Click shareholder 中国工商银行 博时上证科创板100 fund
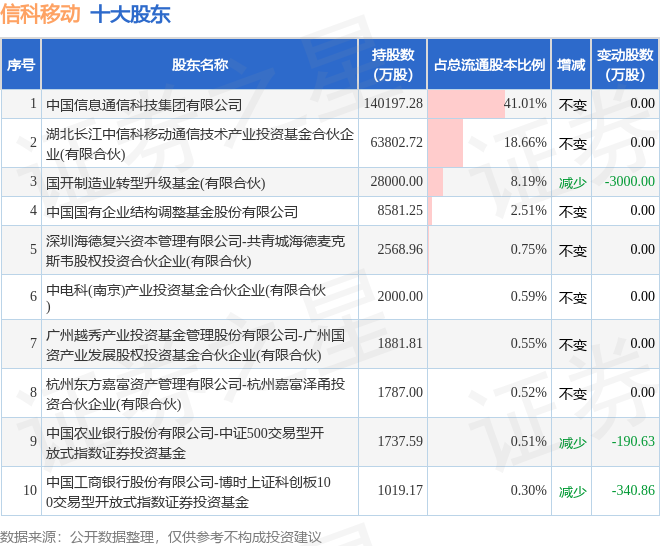 pyautogui.click(x=188, y=491)
